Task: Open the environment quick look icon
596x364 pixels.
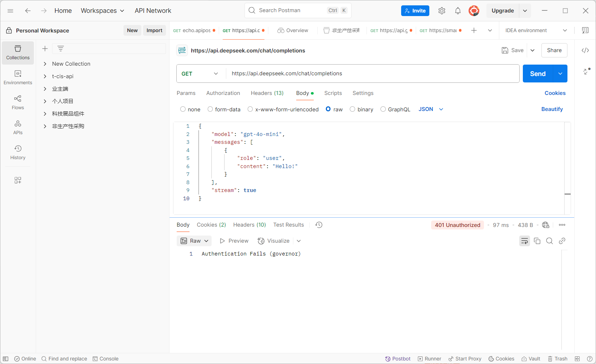Action: [x=585, y=30]
